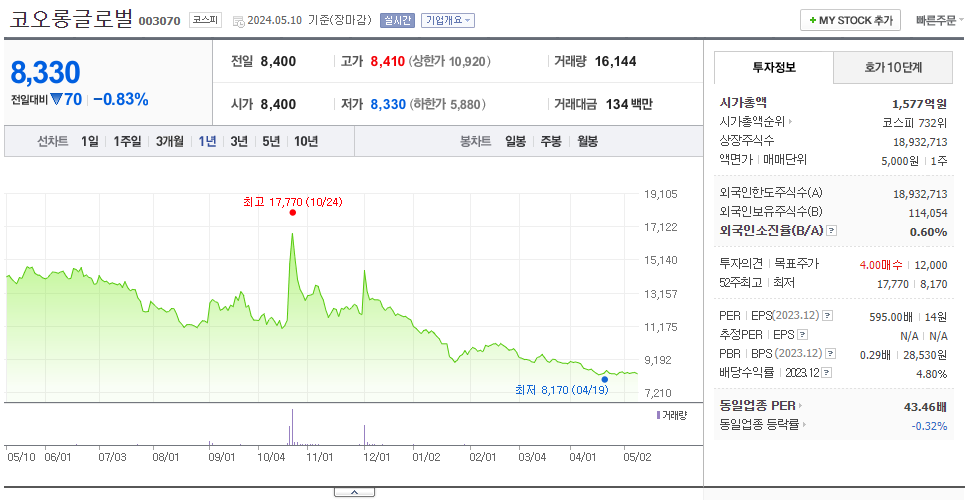Click 거래대금 value 134 백만

(629, 104)
